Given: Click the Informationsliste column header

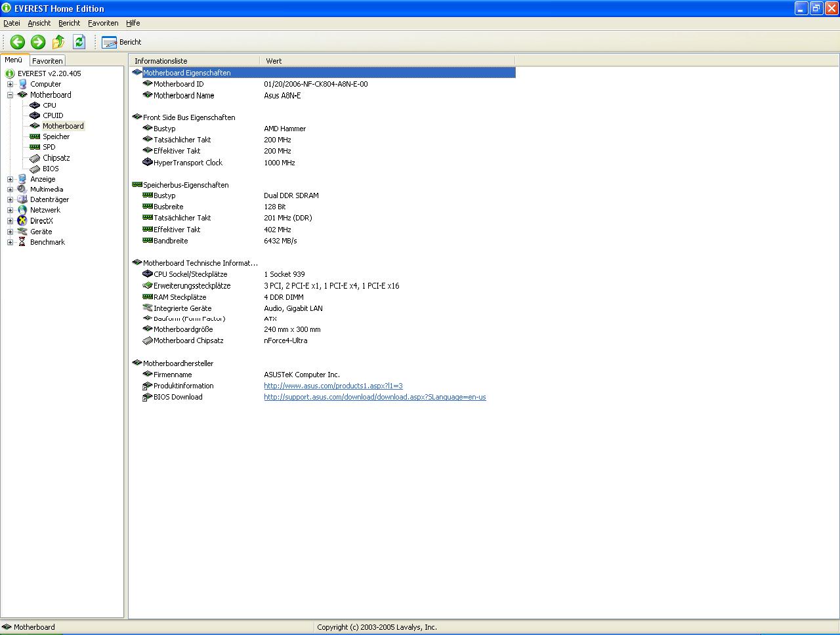Looking at the screenshot, I should (194, 61).
